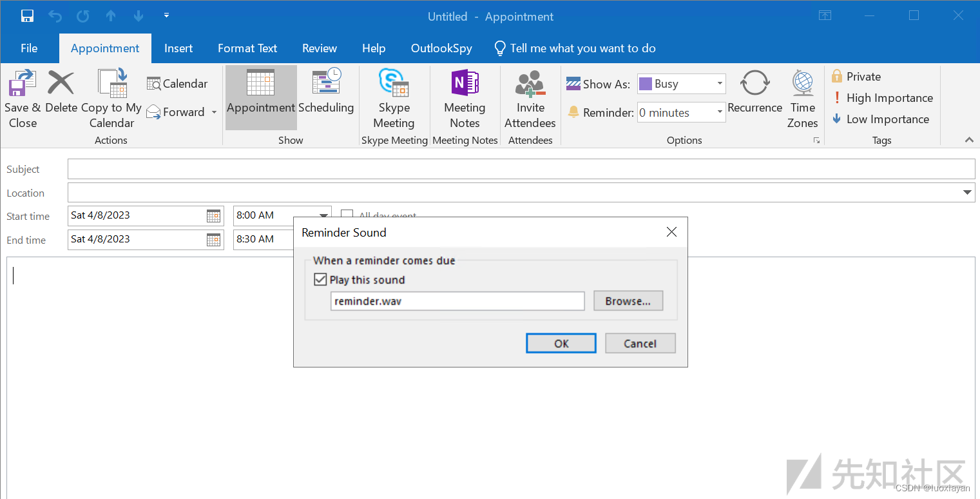
Task: Expand the Location dropdown arrow
Action: click(x=968, y=193)
